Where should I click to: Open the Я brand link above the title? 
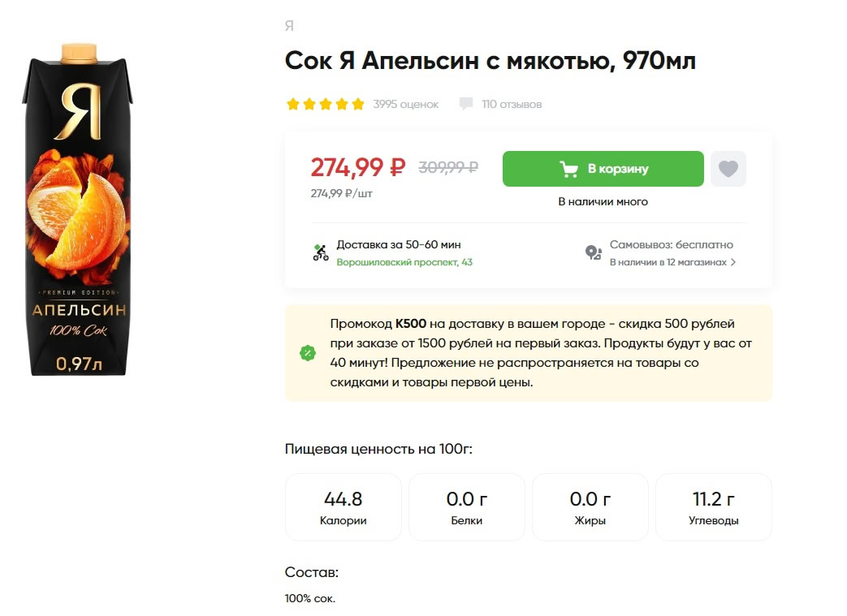pyautogui.click(x=289, y=26)
